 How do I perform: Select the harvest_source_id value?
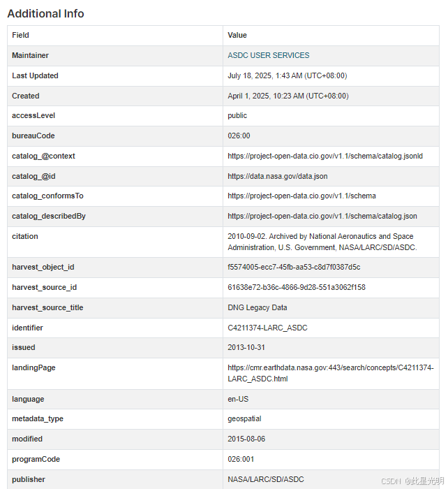pyautogui.click(x=296, y=287)
